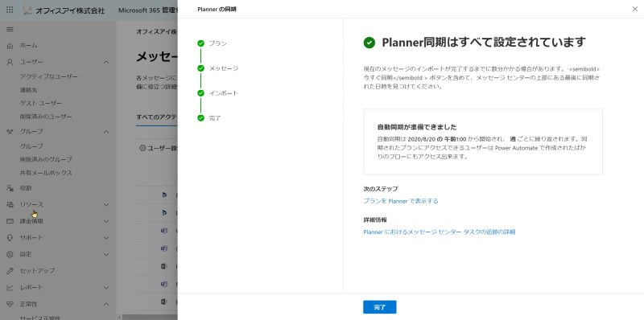Image resolution: width=644 pixels, height=320 pixels.
Task: Select the インポート step label
Action: click(224, 93)
